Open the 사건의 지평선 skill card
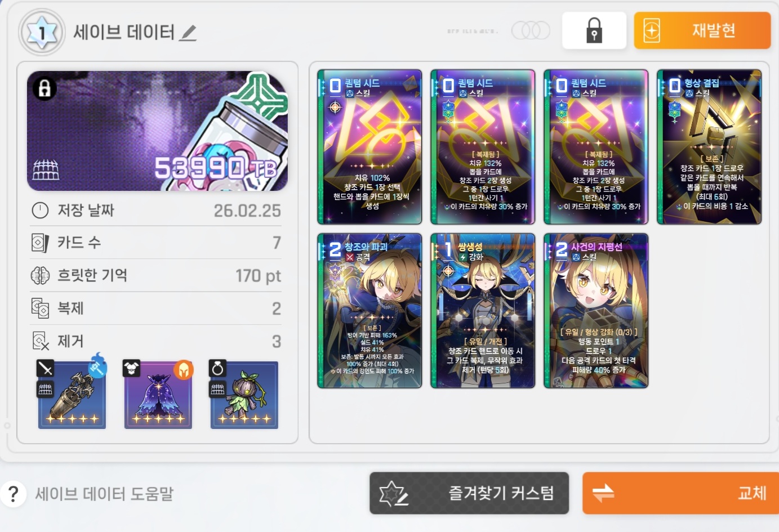 (x=596, y=311)
